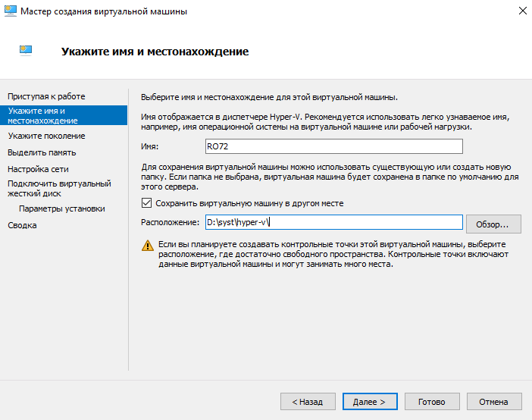The width and height of the screenshot is (532, 420).
Task: Go to the 'Укажите поколение' step
Action: point(46,136)
